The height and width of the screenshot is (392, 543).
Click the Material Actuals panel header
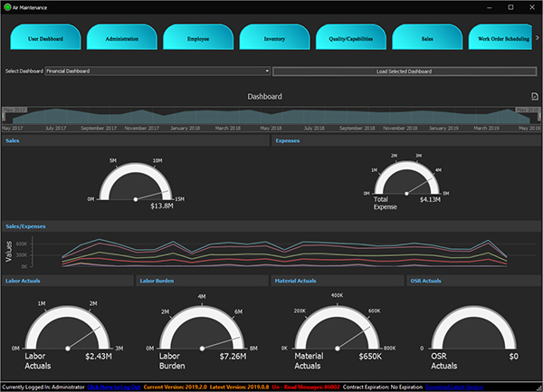point(338,281)
